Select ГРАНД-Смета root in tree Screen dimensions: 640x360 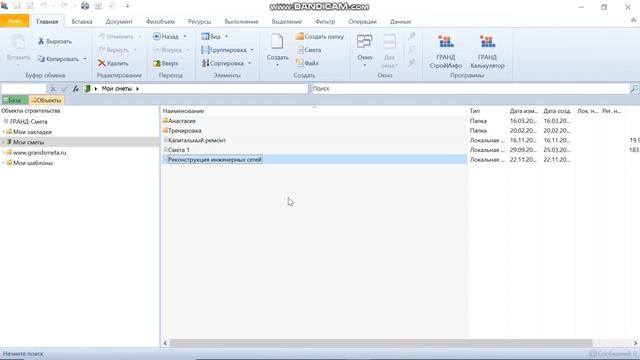29,122
